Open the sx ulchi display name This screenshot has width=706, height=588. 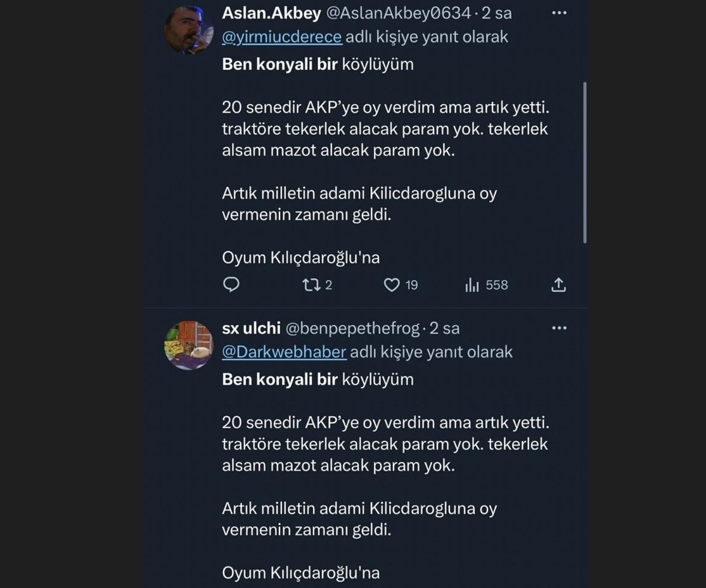251,328
